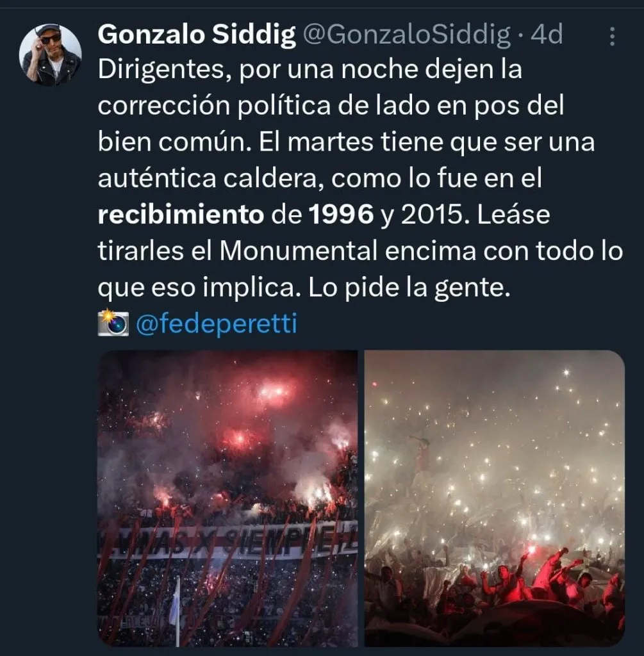Open the @fedeperetti mention link
Image resolution: width=644 pixels, height=656 pixels.
pyautogui.click(x=216, y=324)
